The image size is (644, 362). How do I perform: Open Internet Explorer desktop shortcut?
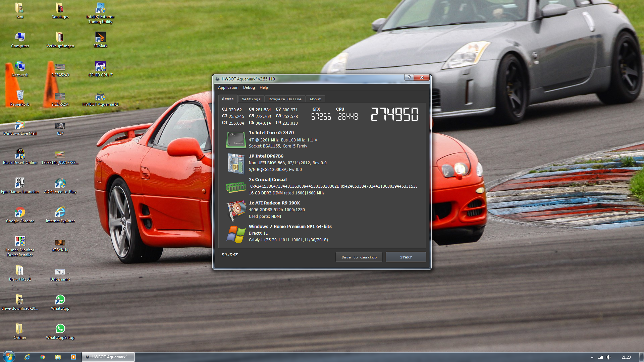(60, 215)
